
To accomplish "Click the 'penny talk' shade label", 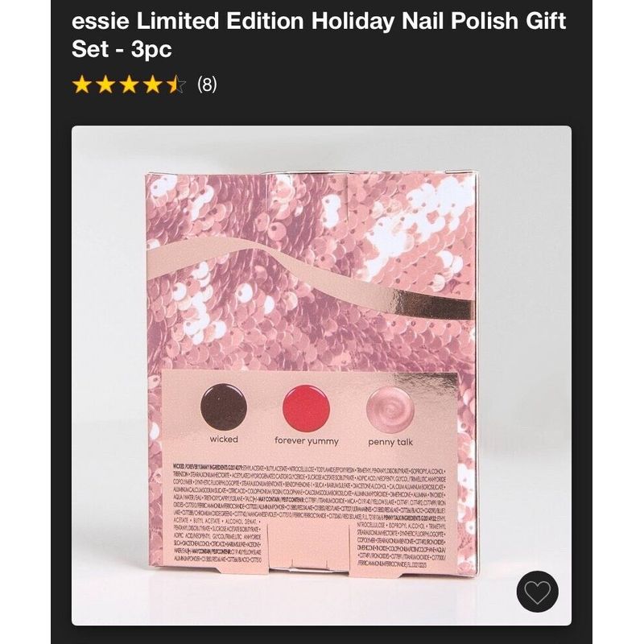I will click(390, 442).
